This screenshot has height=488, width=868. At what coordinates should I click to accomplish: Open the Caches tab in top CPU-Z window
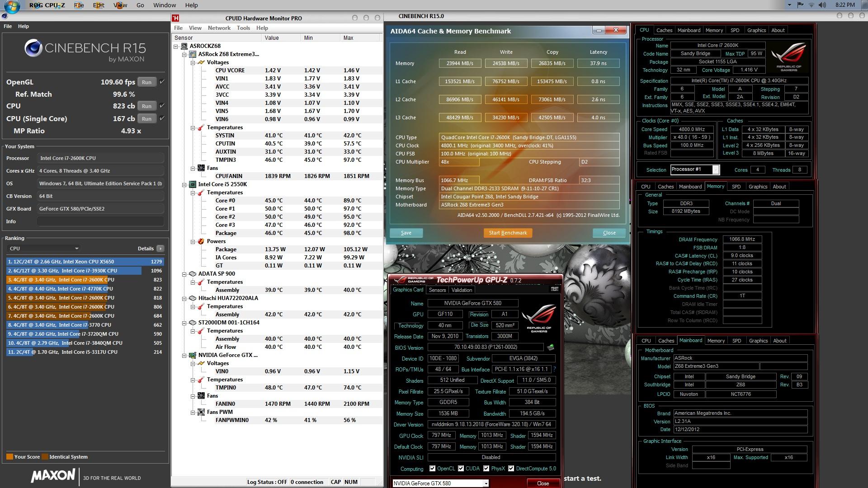pyautogui.click(x=664, y=30)
